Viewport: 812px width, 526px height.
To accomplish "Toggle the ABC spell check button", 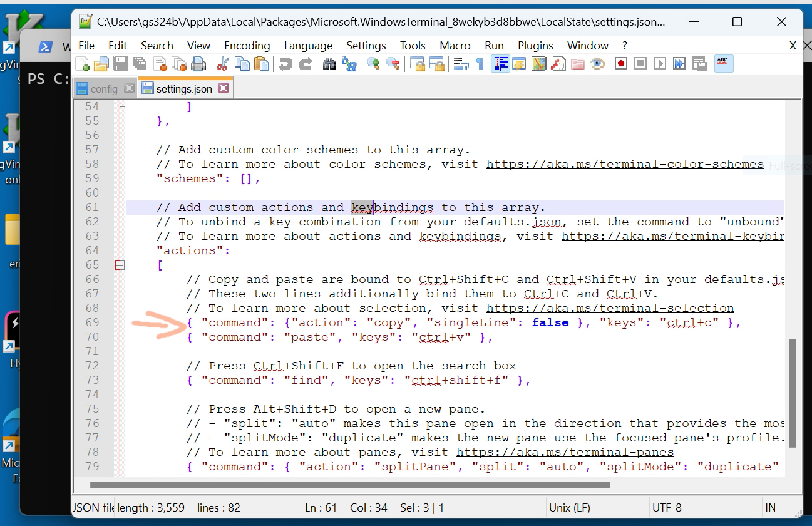I will click(x=724, y=64).
